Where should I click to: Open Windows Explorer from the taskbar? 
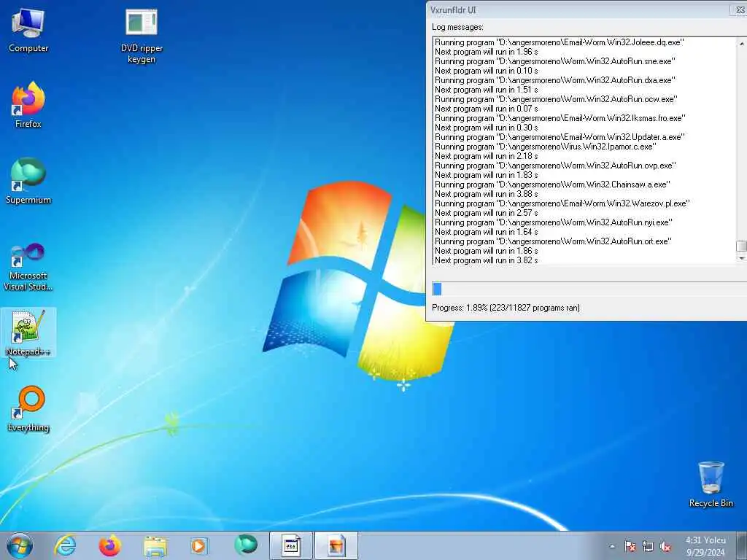[x=155, y=545]
